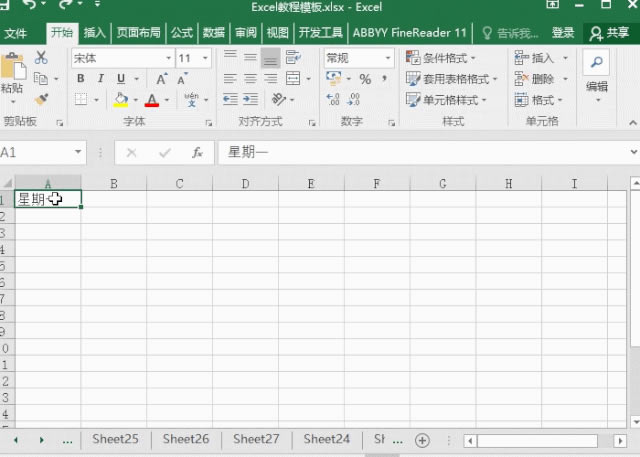Click Sign in (登录)
Viewport: 640px width, 457px height.
[x=563, y=33]
